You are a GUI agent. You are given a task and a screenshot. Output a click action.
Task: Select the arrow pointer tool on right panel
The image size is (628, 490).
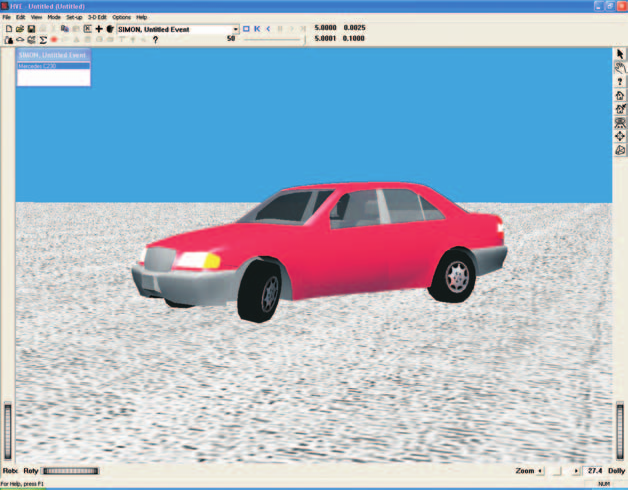point(620,54)
